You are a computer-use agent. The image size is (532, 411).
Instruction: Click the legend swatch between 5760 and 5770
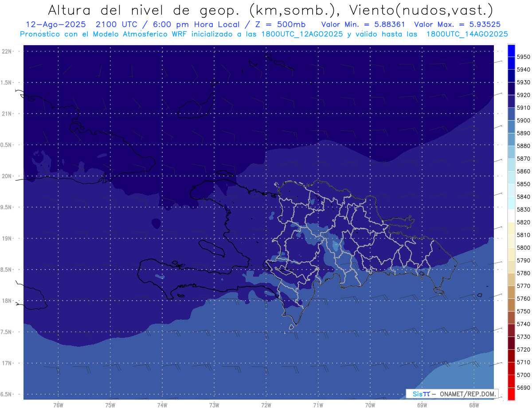tap(511, 292)
